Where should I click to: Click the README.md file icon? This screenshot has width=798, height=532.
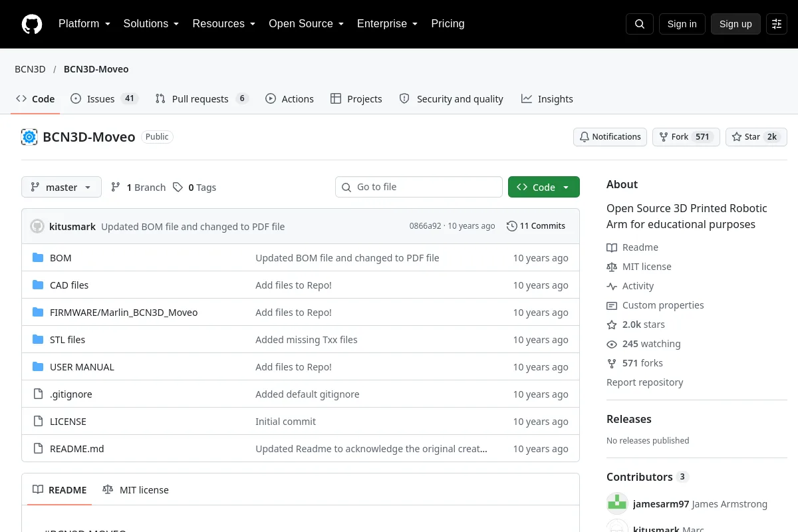pos(38,449)
